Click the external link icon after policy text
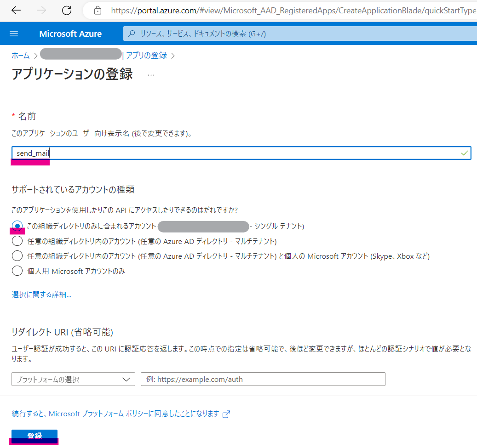This screenshot has height=448, width=477. (x=226, y=414)
